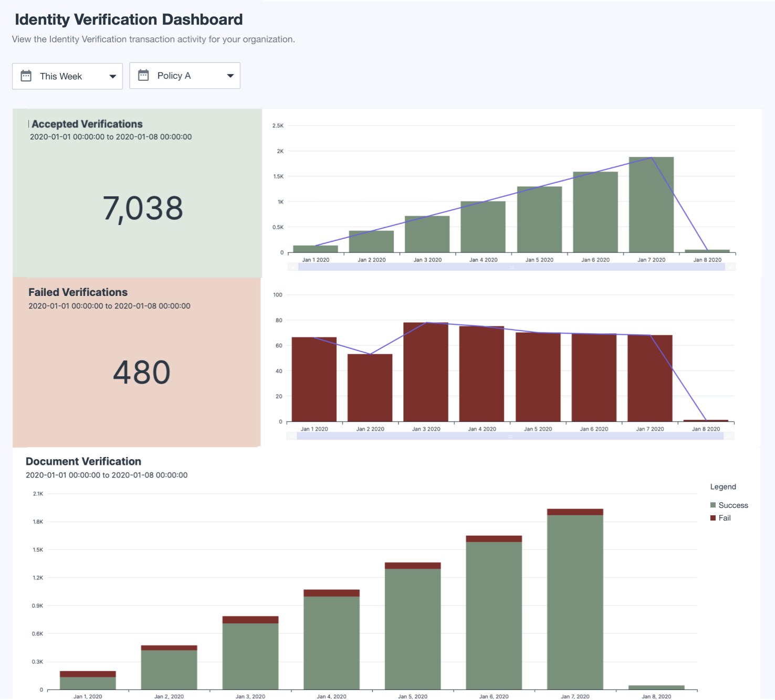This screenshot has height=700, width=775.
Task: Click green Success legend color square
Action: click(713, 505)
